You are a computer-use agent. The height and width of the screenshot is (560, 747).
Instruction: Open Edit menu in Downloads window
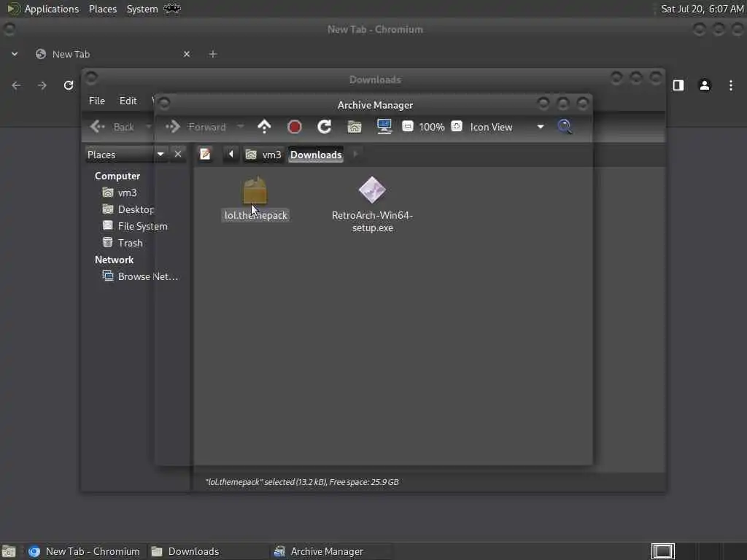pos(128,101)
